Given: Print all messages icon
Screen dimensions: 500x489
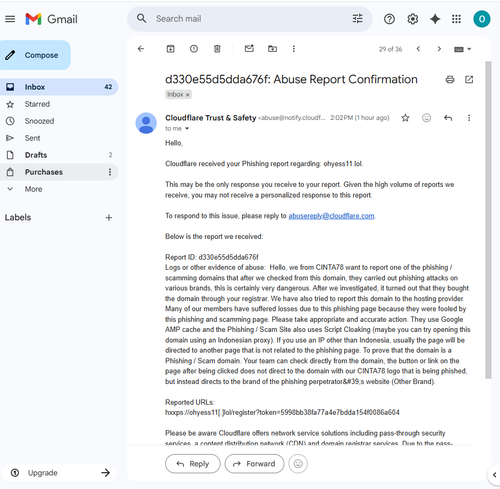Looking at the screenshot, I should click(450, 80).
